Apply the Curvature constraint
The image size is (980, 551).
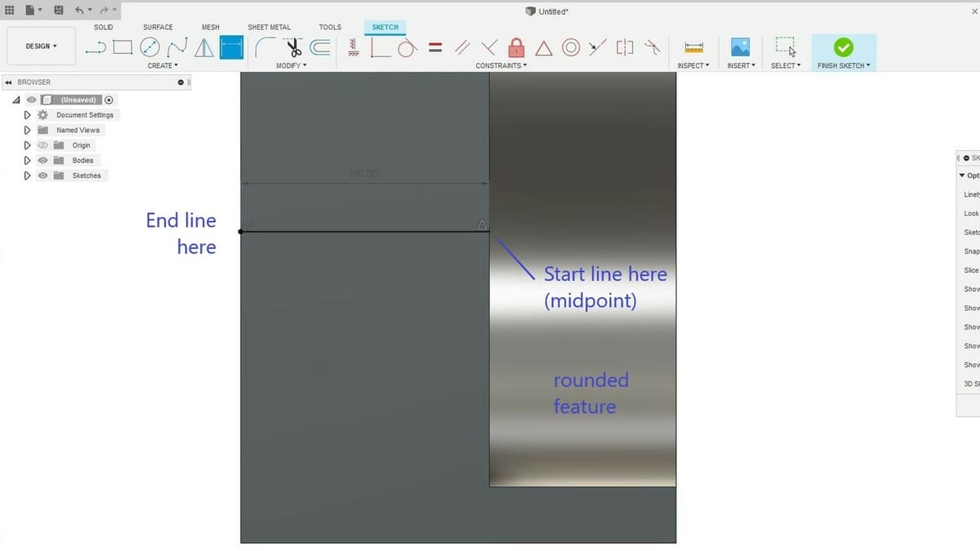pyautogui.click(x=652, y=47)
